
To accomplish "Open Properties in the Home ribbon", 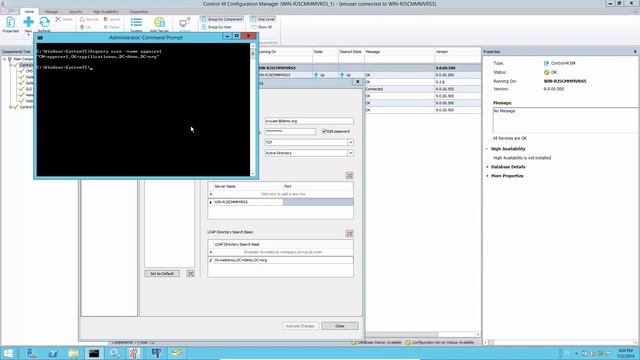I will pos(11,24).
